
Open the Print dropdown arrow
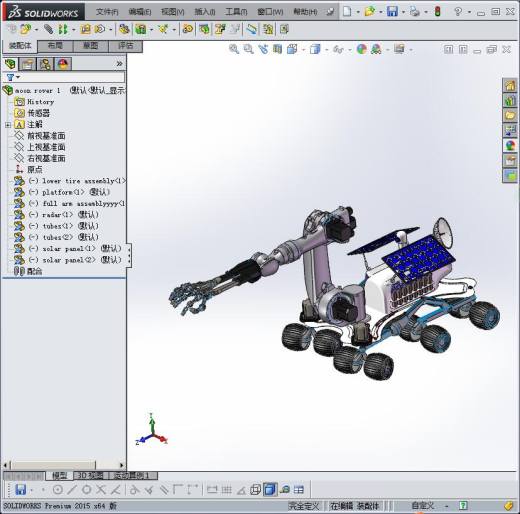click(x=426, y=12)
